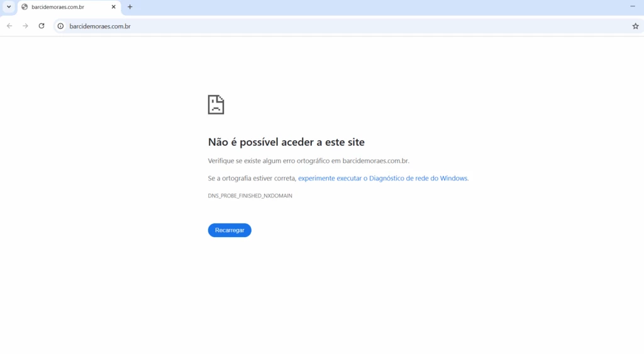Click the URL text in the address bar
The width and height of the screenshot is (644, 354).
[100, 26]
